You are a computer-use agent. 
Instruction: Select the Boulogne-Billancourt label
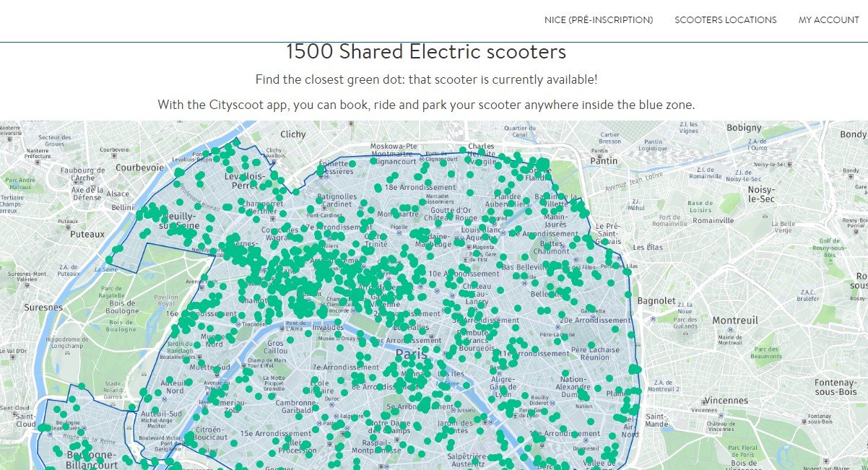tap(91, 460)
